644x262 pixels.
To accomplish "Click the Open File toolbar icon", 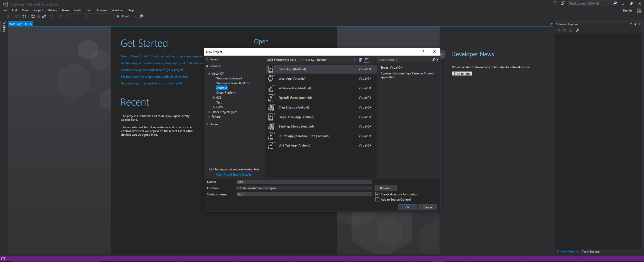I will point(33,16).
